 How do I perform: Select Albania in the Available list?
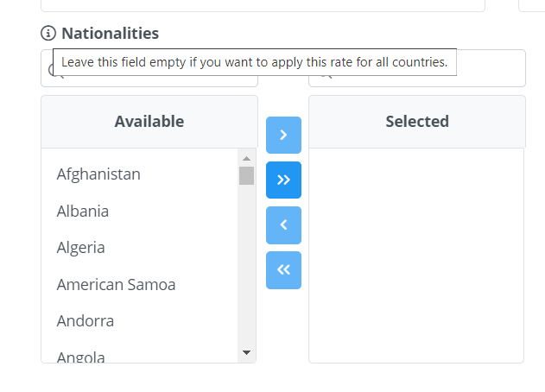83,211
